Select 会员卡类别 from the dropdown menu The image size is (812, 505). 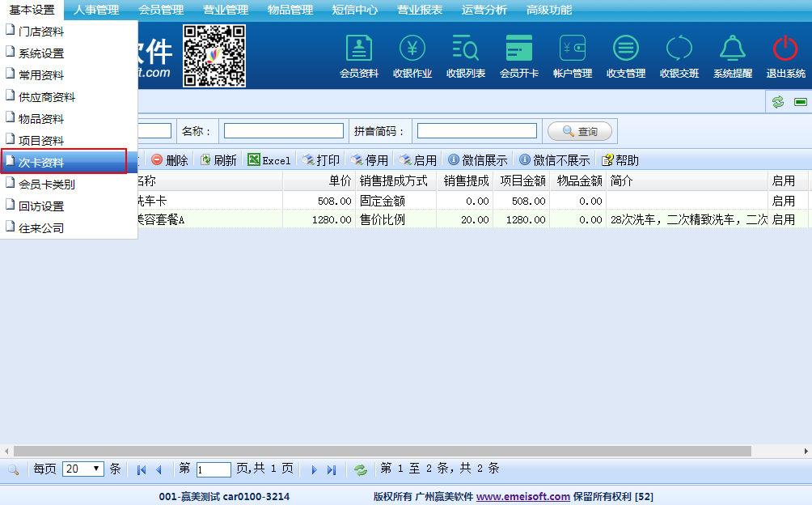point(47,185)
